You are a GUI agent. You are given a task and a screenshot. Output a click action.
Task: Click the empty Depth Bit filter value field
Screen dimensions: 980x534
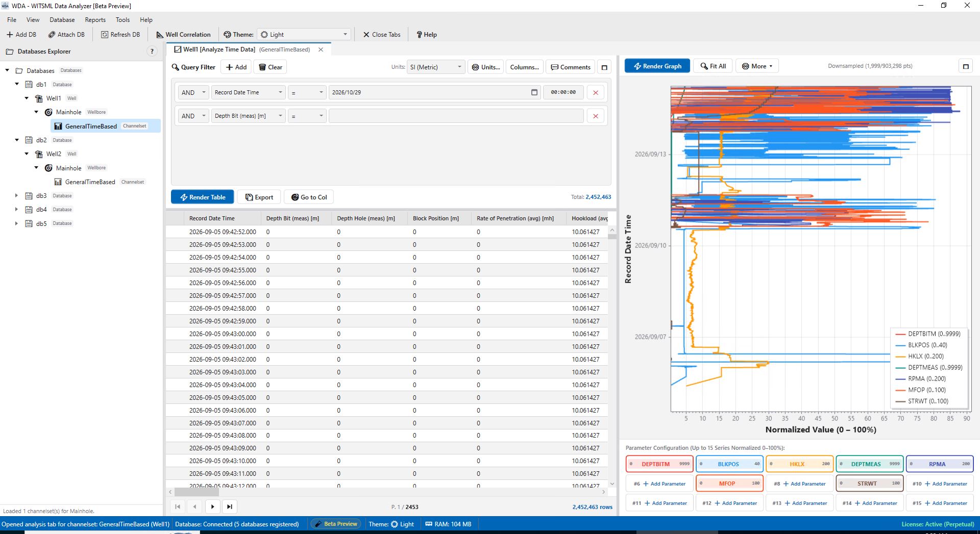pos(456,116)
